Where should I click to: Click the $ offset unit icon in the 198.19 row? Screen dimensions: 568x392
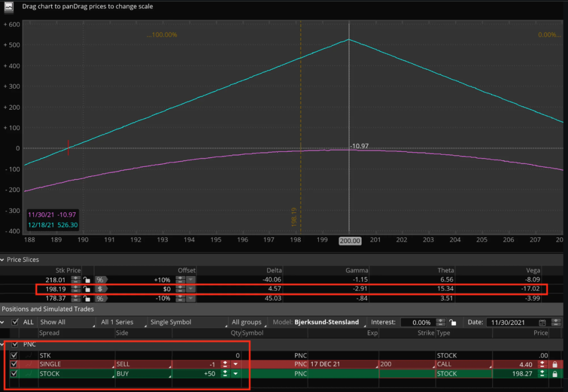(x=101, y=289)
